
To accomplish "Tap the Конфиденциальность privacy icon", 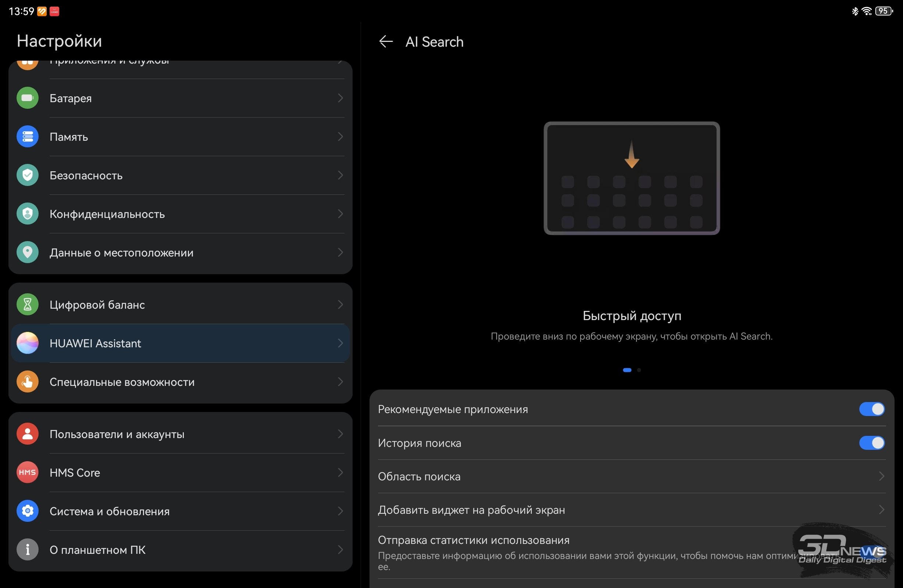I will point(27,214).
